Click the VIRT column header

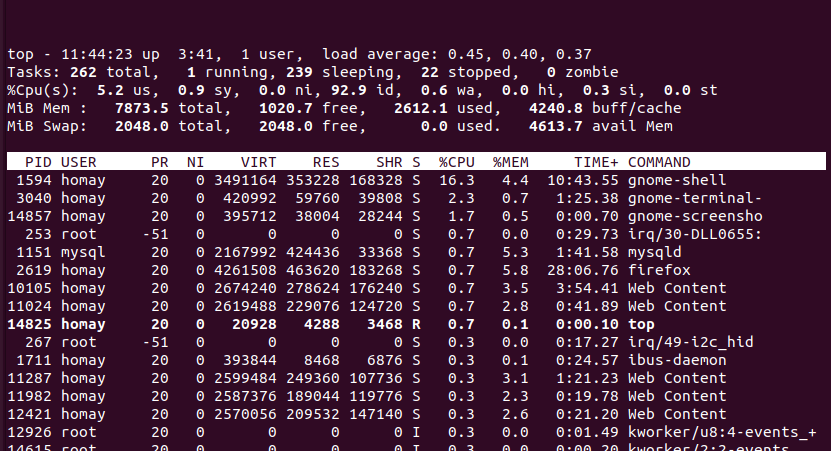pos(258,162)
